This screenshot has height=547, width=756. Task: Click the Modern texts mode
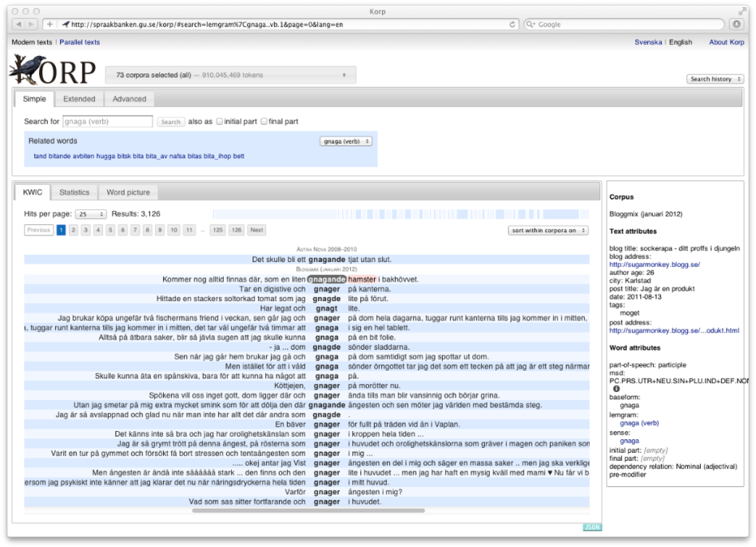[x=32, y=42]
